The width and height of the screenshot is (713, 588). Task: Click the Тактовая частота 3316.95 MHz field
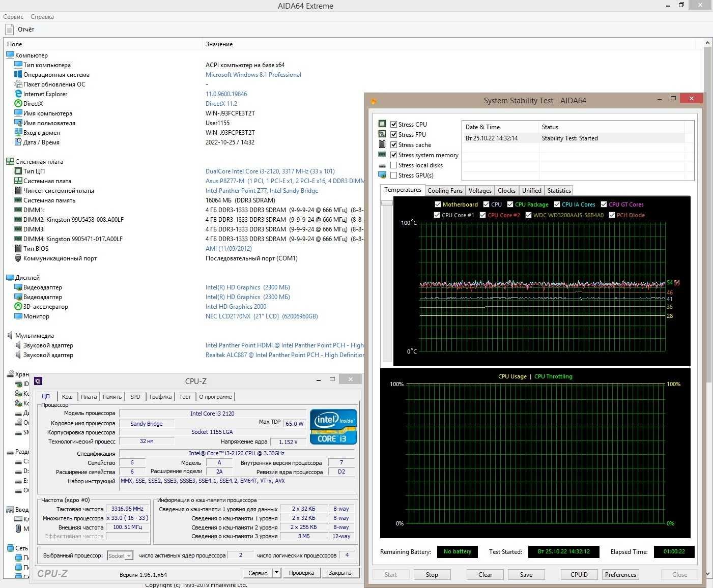[127, 509]
